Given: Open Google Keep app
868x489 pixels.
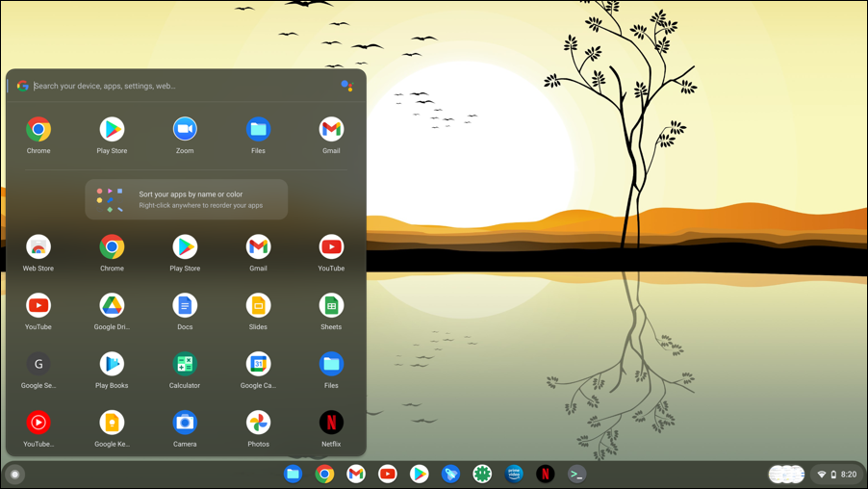Looking at the screenshot, I should click(112, 423).
